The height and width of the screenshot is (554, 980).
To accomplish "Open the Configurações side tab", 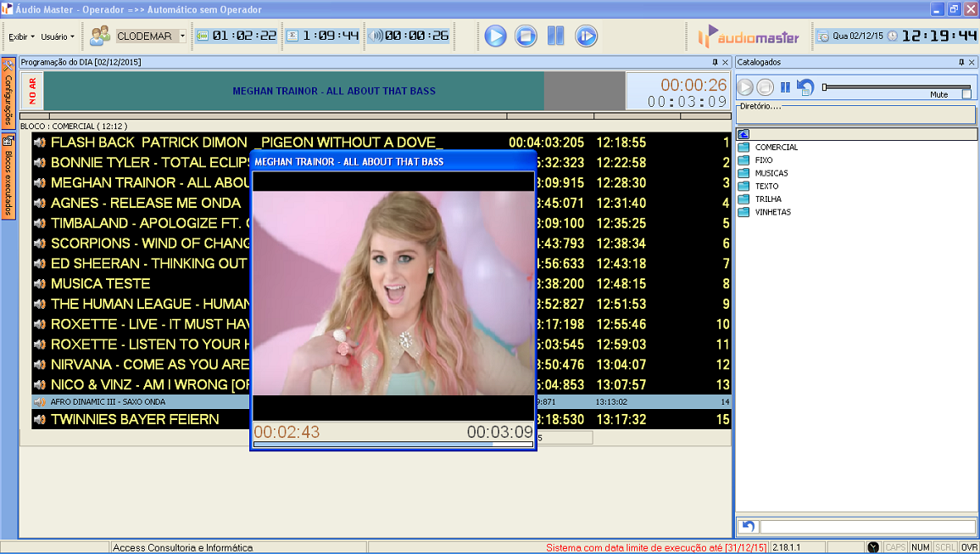I will 8,93.
